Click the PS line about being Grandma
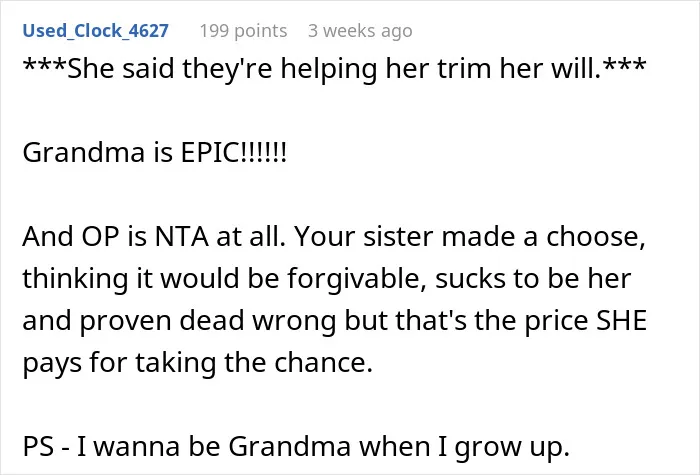This screenshot has height=475, width=700. (x=296, y=446)
